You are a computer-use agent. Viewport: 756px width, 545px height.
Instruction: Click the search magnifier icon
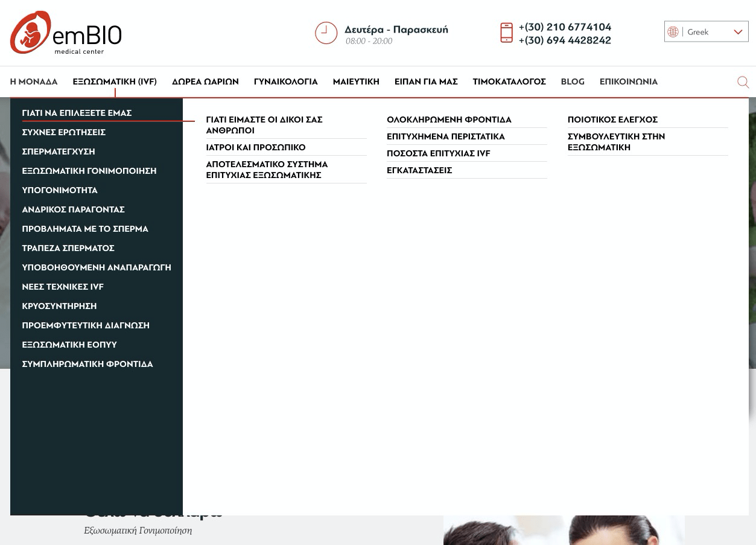(743, 82)
